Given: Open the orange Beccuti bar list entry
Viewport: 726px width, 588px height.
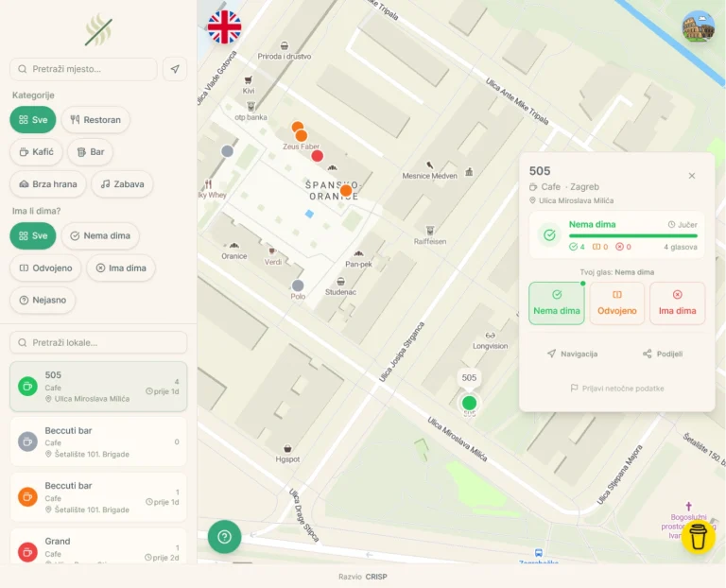Looking at the screenshot, I should (98, 497).
